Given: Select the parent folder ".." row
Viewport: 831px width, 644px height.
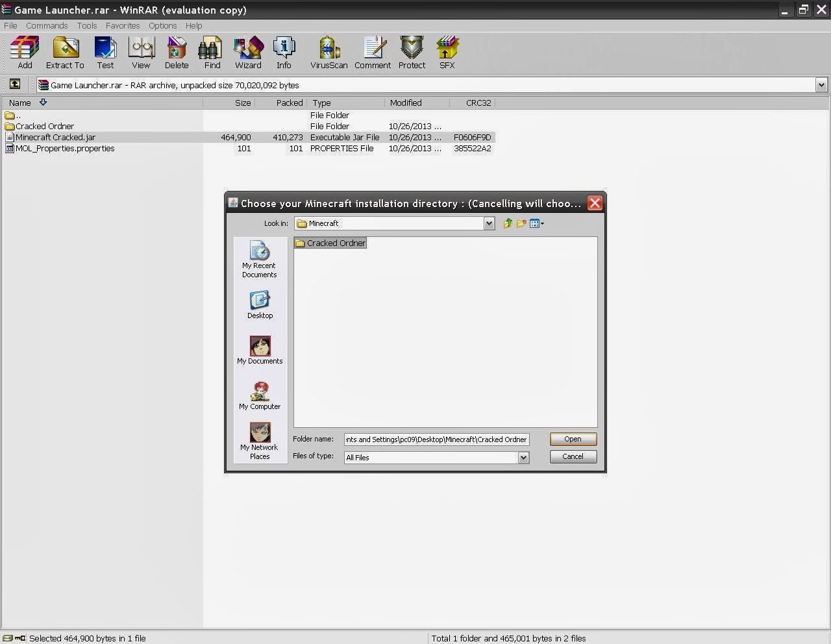Looking at the screenshot, I should click(249, 115).
